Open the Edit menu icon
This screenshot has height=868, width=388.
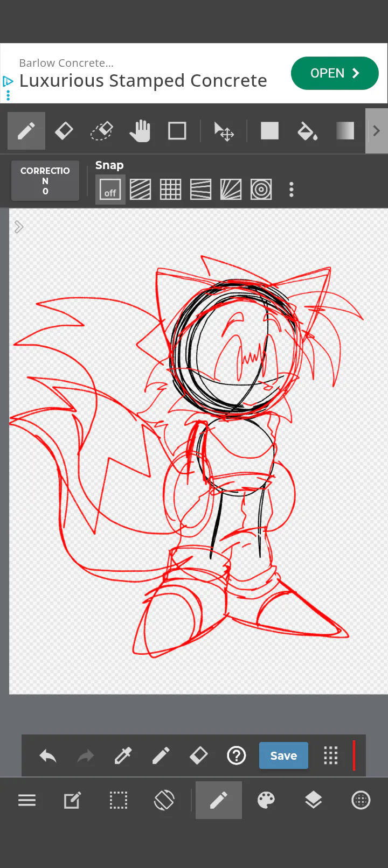pos(73,800)
